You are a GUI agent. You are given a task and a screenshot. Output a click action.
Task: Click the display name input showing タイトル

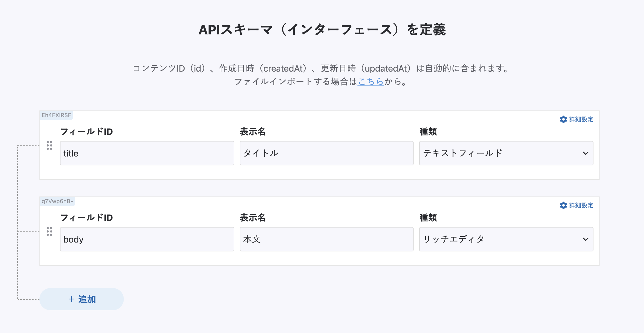pos(326,153)
